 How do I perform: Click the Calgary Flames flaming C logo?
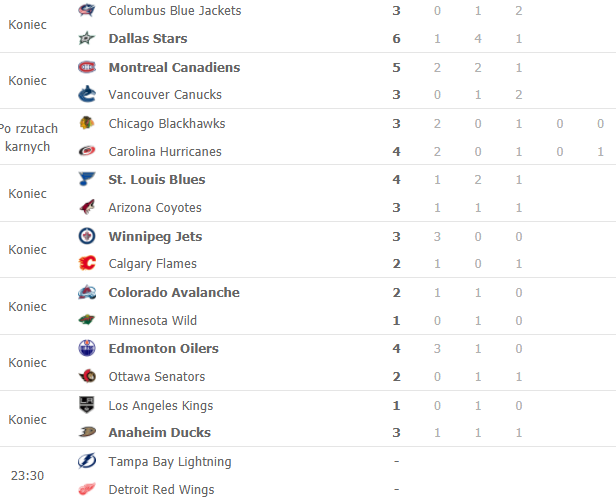click(87, 263)
